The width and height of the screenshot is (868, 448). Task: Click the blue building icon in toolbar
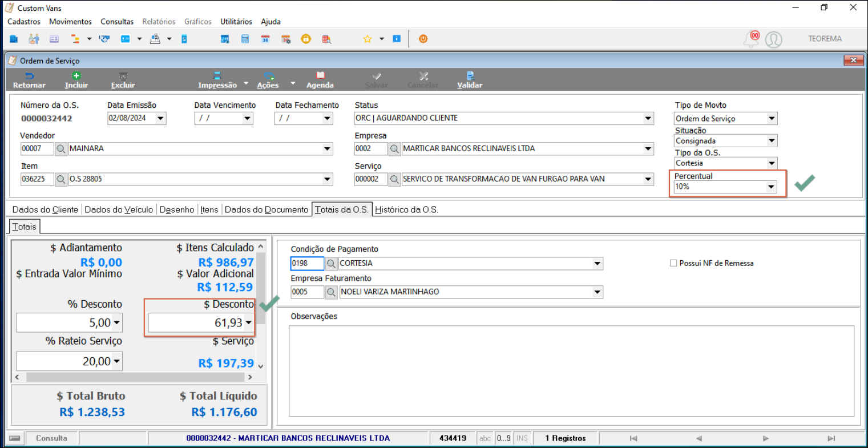pos(14,39)
